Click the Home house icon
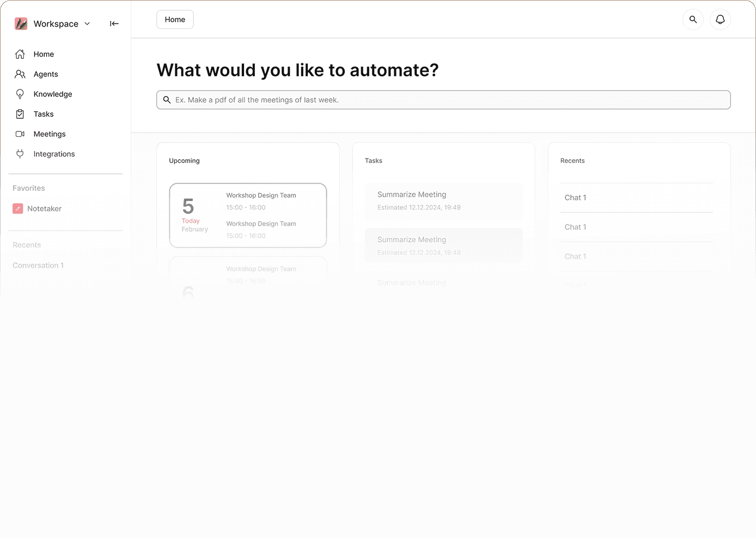 (x=20, y=54)
